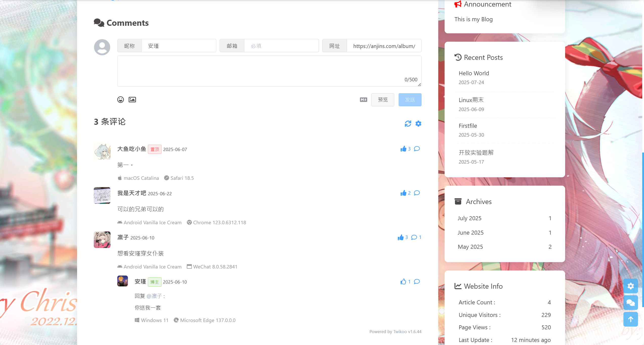Click the 博主 author tag
The width and height of the screenshot is (644, 345).
click(154, 282)
